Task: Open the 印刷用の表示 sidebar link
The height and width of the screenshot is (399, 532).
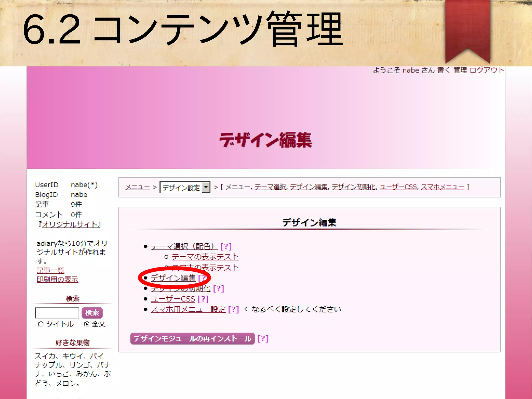Action: [57, 279]
